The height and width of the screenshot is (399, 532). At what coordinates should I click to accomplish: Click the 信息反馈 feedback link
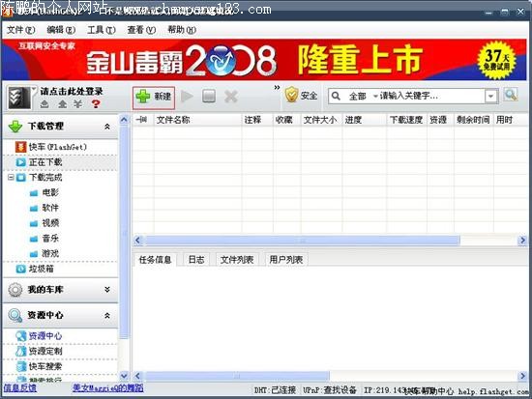(20, 387)
